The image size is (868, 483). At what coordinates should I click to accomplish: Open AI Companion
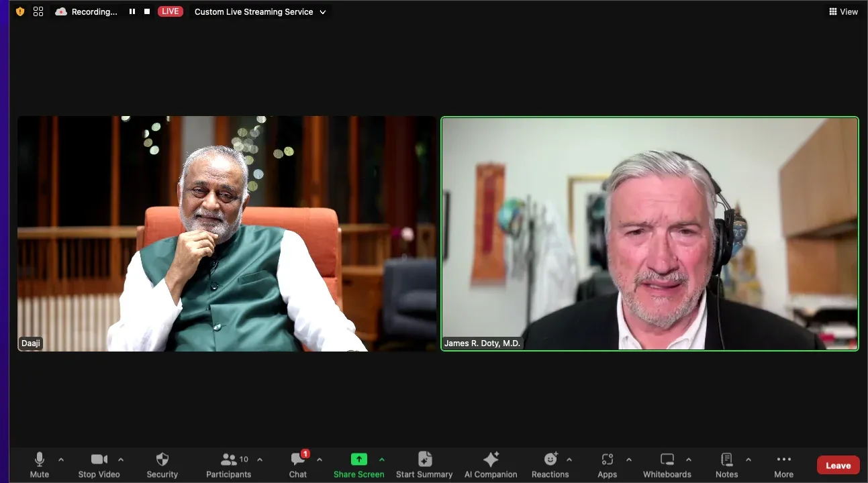[x=491, y=465]
